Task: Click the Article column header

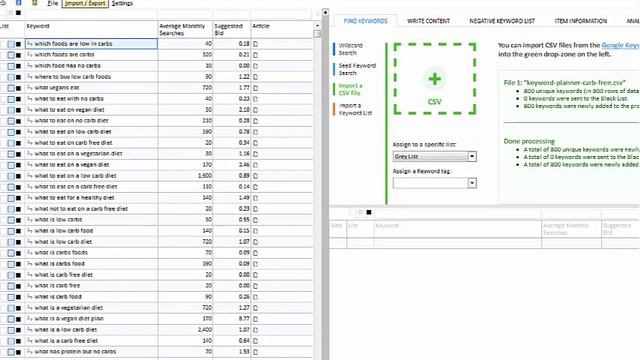Action: coord(282,29)
